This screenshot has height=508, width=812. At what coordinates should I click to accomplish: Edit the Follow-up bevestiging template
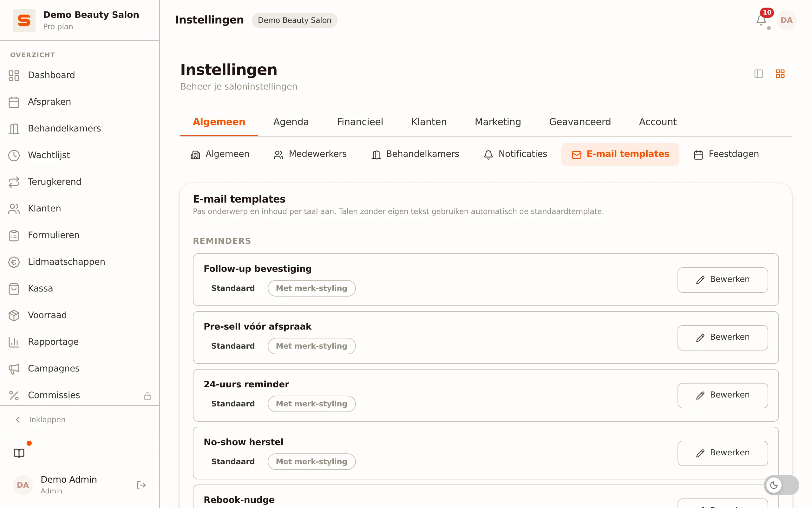pyautogui.click(x=723, y=279)
